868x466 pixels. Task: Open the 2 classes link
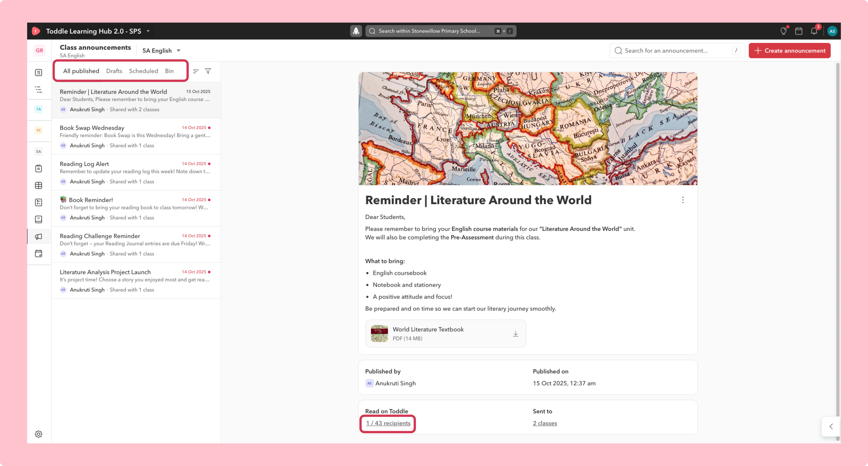coord(545,423)
